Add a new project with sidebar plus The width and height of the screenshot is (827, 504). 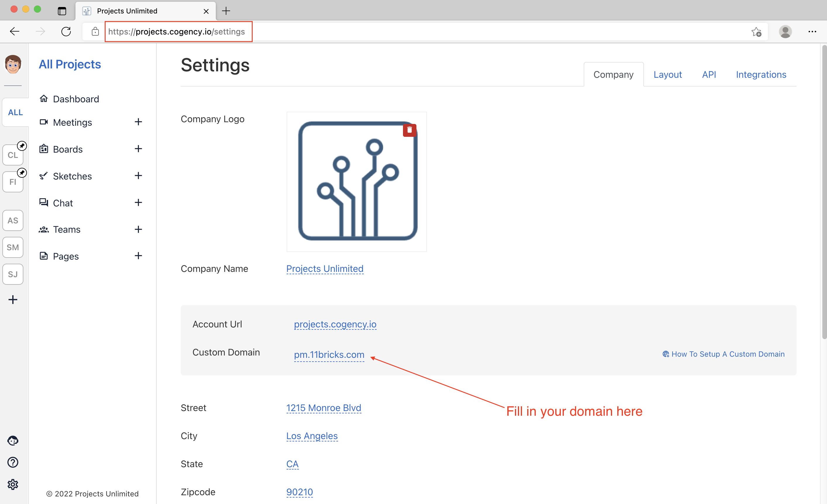point(13,299)
